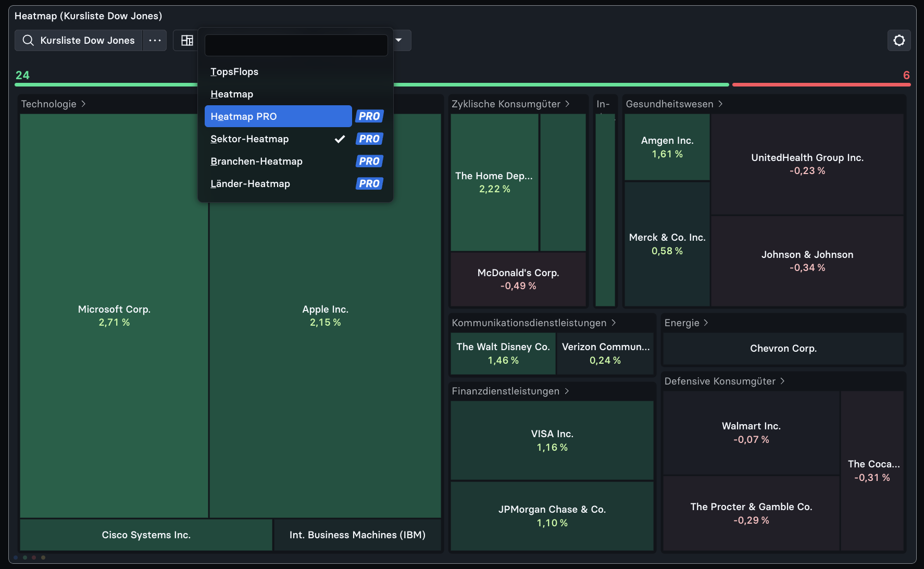Choose Heatmap PRO menu entry
Image resolution: width=924 pixels, height=569 pixels.
coord(278,116)
